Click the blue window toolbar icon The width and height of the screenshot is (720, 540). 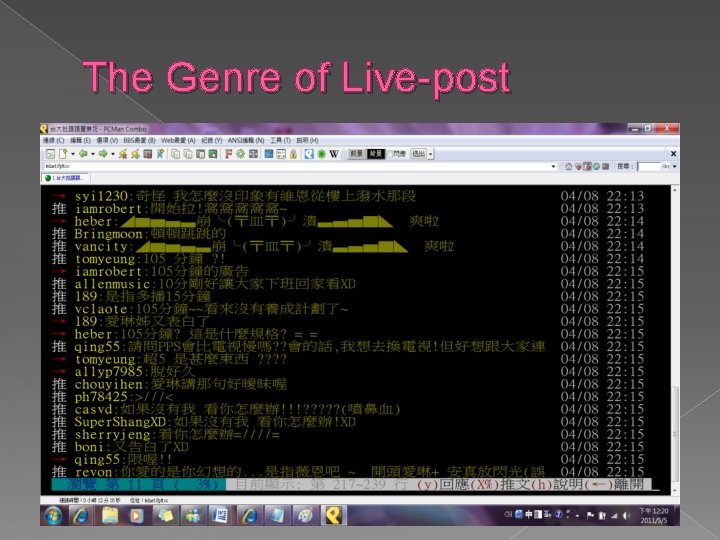click(269, 154)
